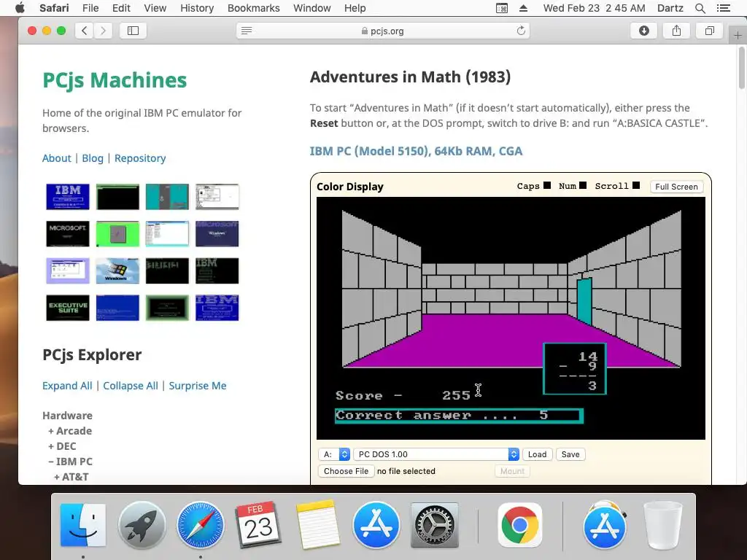This screenshot has width=747, height=560.
Task: Open the Share sheet icon
Action: click(676, 31)
